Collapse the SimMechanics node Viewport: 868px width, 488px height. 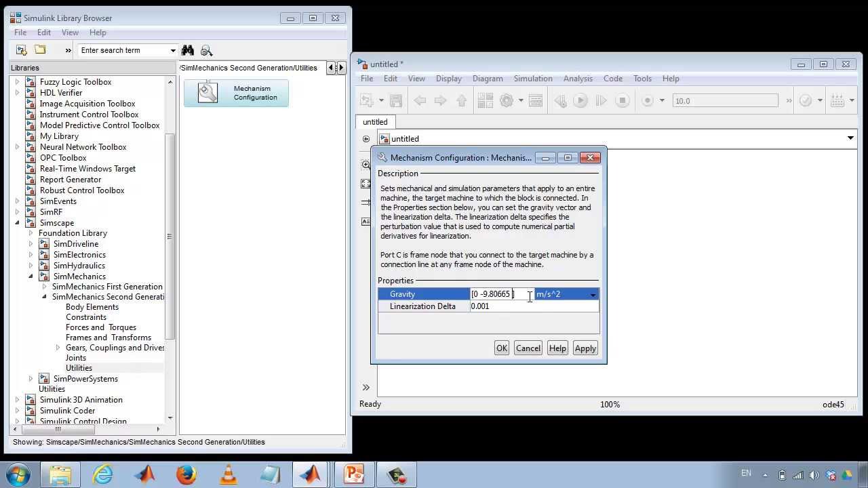click(31, 277)
